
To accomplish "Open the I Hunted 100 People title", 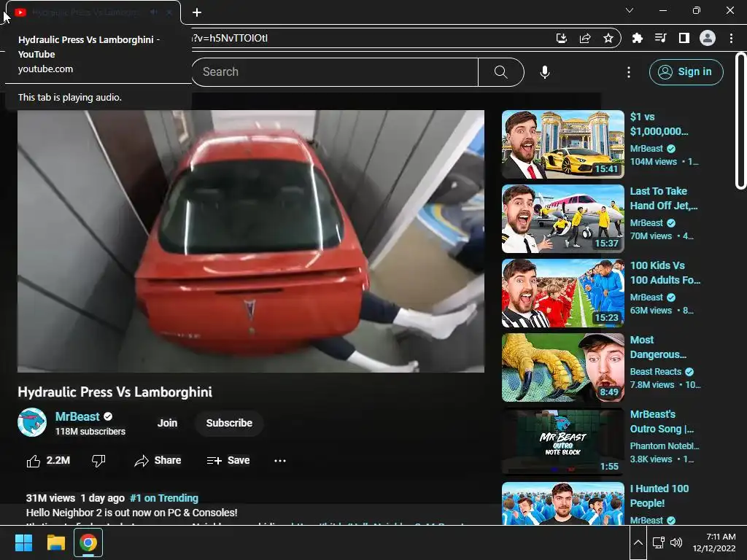I will (659, 496).
